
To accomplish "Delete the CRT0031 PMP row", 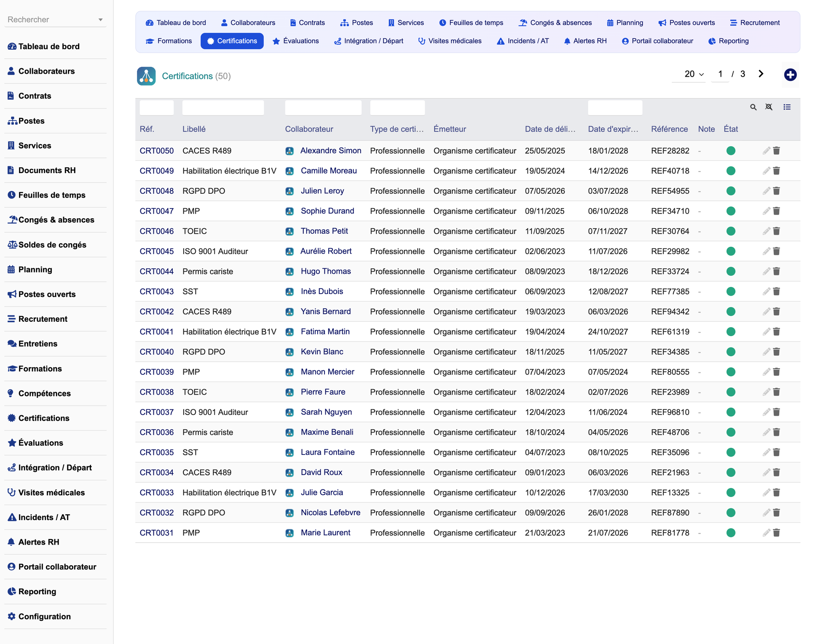I will tap(777, 533).
